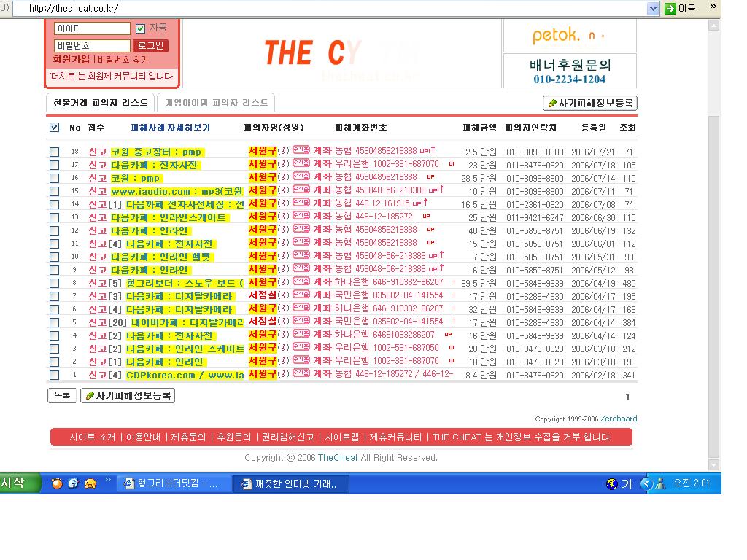Viewport: 747px width, 560px height.
Task: Open 사이트맵 in footer menu
Action: click(x=342, y=437)
